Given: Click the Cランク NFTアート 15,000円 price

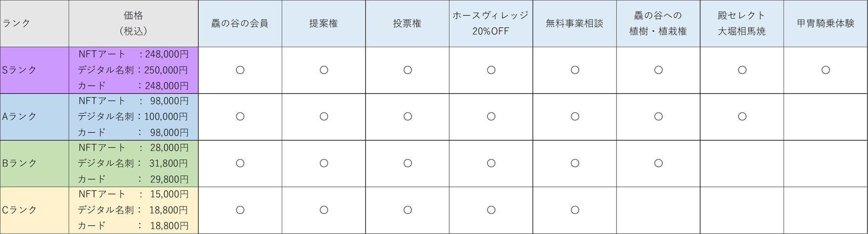Looking at the screenshot, I should point(133,194).
